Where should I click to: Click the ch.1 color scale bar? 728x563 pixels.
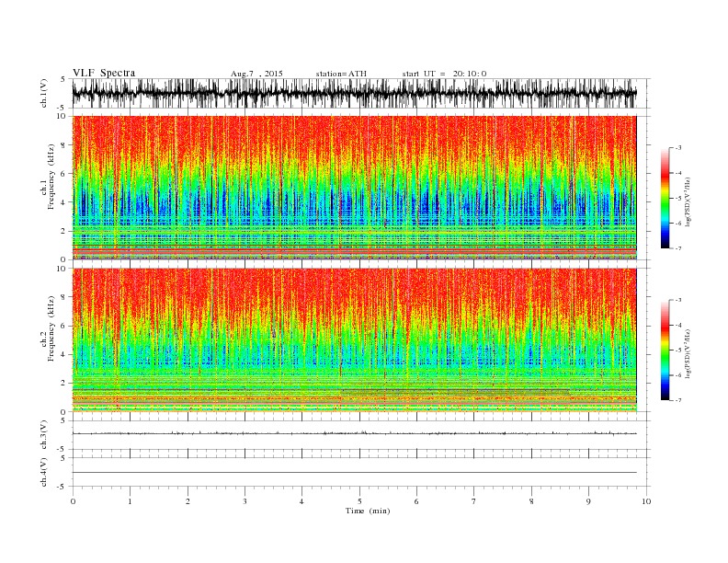click(x=665, y=199)
